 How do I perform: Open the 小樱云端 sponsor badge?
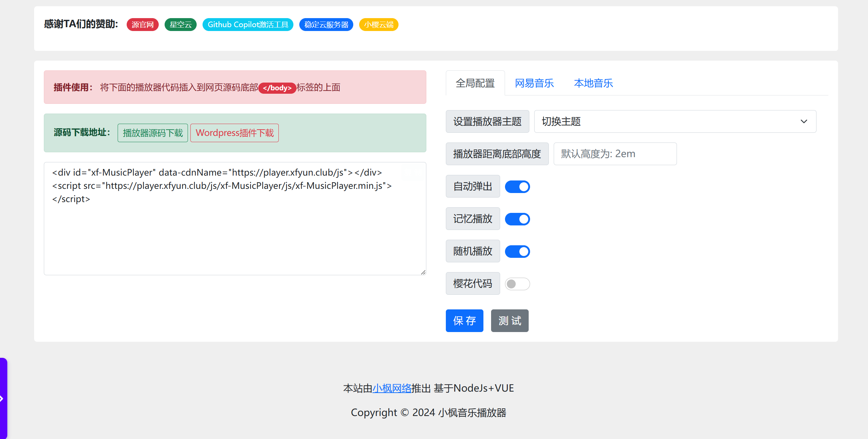point(379,25)
